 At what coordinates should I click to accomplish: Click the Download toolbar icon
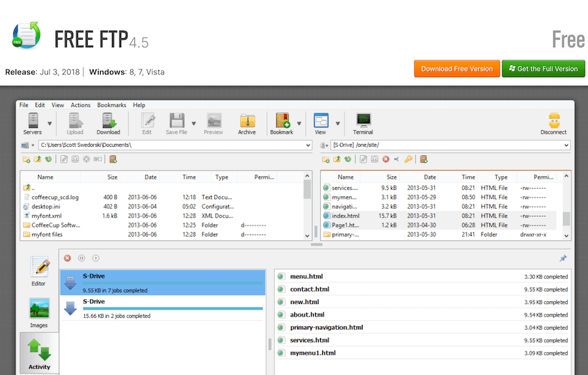(109, 124)
